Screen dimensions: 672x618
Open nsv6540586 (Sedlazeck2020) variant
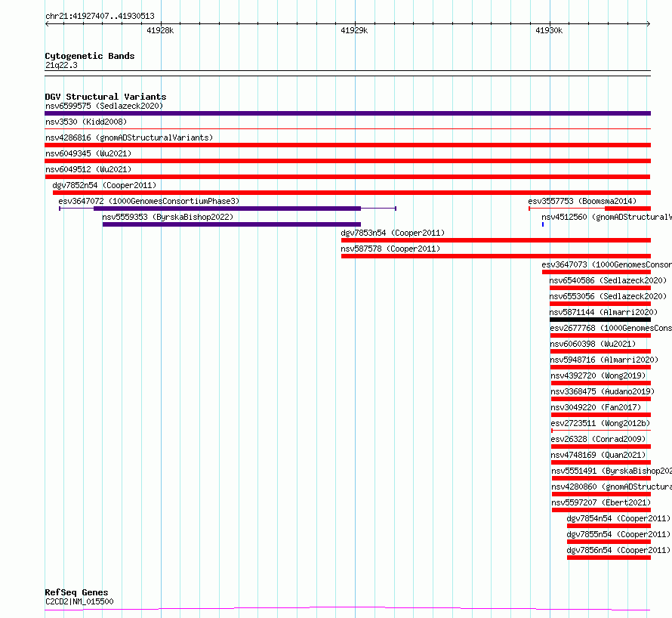click(x=608, y=280)
